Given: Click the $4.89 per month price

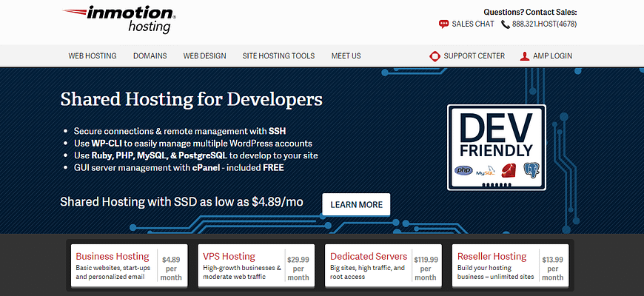Looking at the screenshot, I should [x=171, y=269].
